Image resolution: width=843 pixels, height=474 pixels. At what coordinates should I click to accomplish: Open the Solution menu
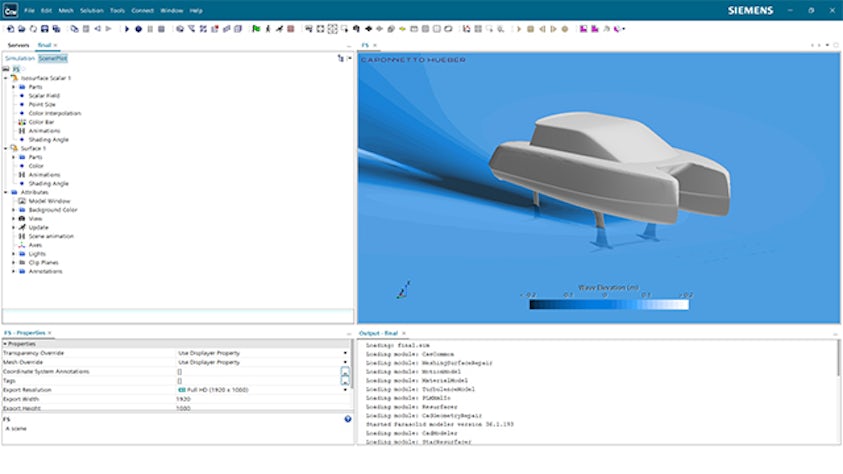tap(92, 11)
